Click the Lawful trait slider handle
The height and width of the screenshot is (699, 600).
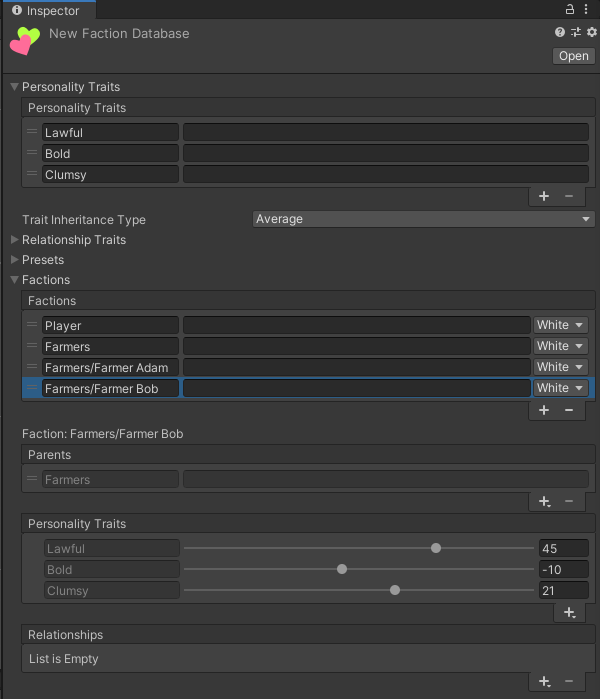(436, 548)
